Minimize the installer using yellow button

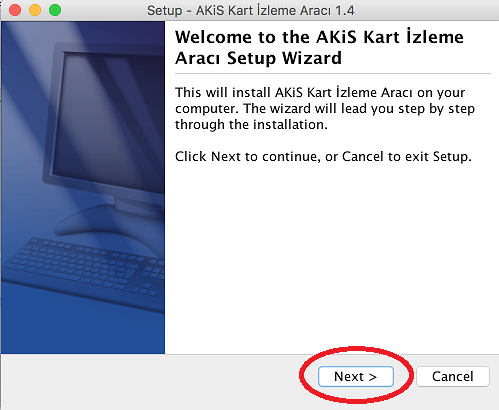tap(35, 10)
